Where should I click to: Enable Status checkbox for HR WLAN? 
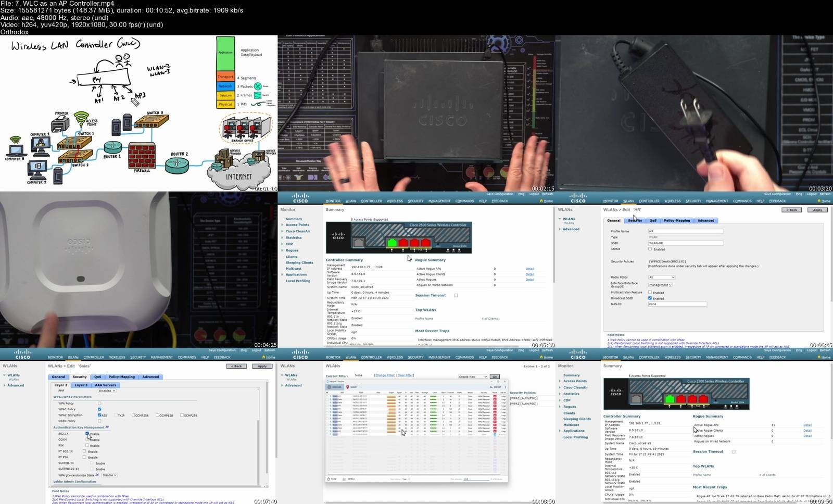(x=650, y=249)
